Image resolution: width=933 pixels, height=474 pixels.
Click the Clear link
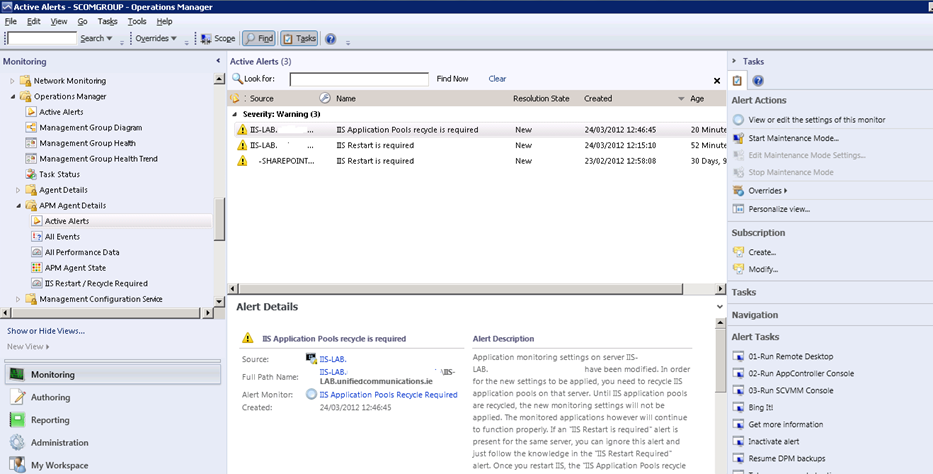pyautogui.click(x=497, y=79)
